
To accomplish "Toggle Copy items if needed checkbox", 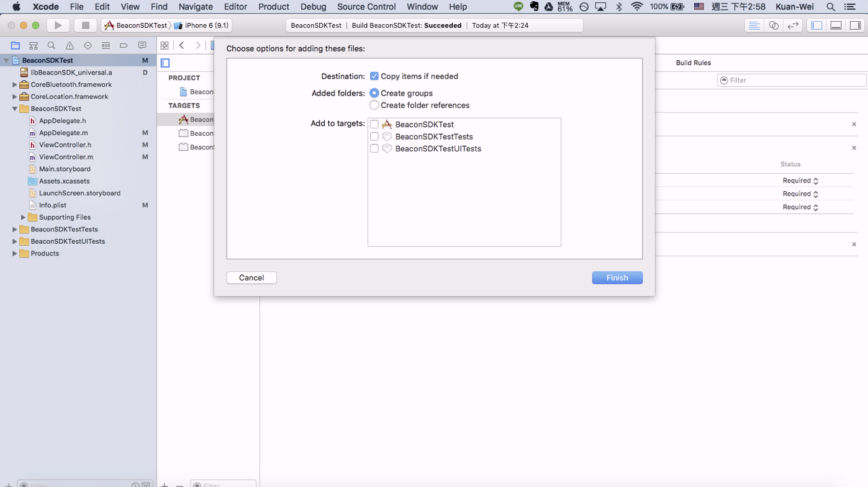I will (x=374, y=76).
